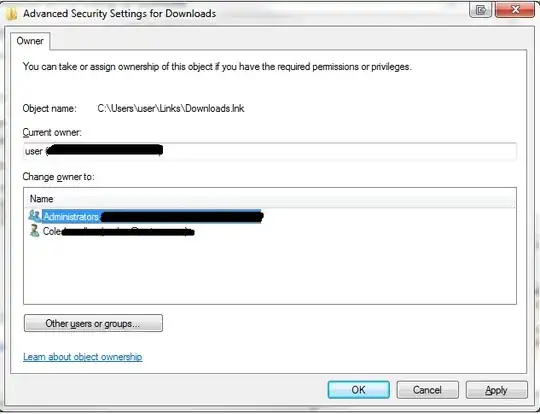Confirm changes with OK button
540x414 pixels.
pos(359,390)
